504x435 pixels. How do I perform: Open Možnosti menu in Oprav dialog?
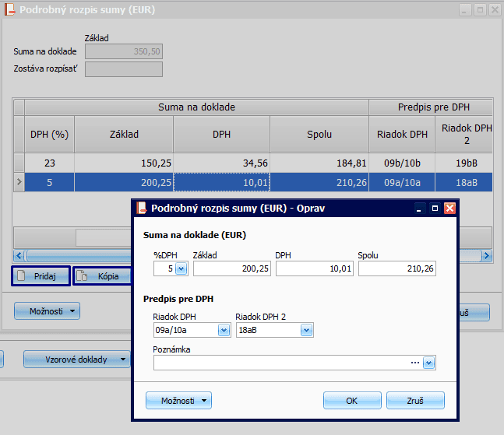click(x=178, y=400)
